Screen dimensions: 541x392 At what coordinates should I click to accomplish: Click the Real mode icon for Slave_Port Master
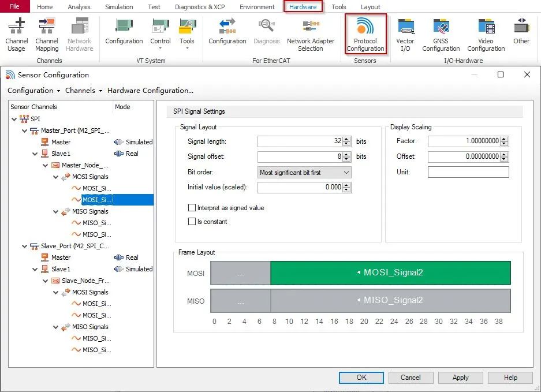click(119, 257)
